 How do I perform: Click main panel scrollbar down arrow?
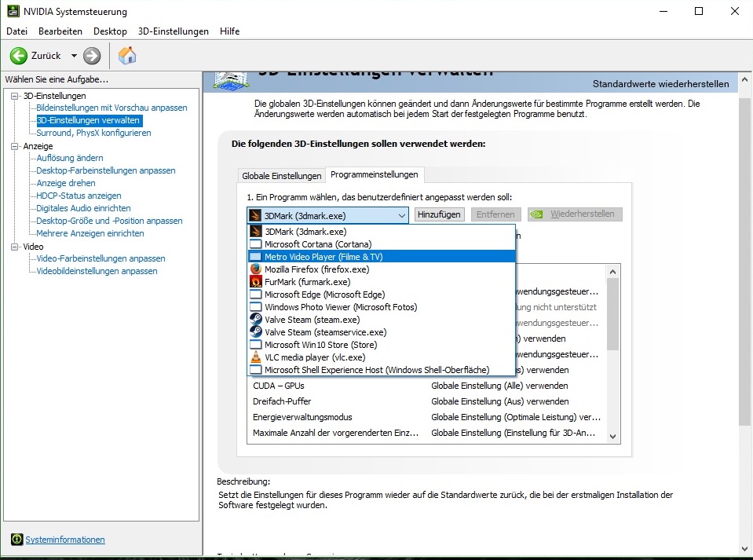click(745, 548)
